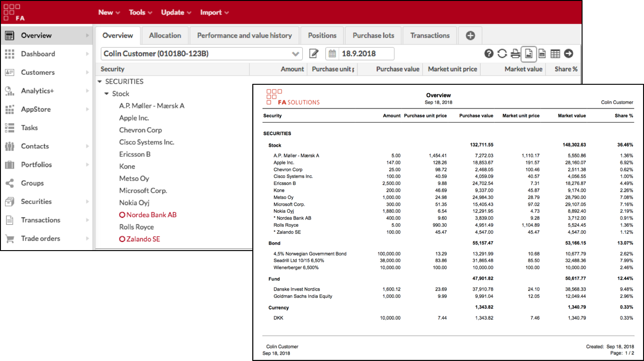
Task: Open Analytics+ in the sidebar
Action: (x=38, y=91)
